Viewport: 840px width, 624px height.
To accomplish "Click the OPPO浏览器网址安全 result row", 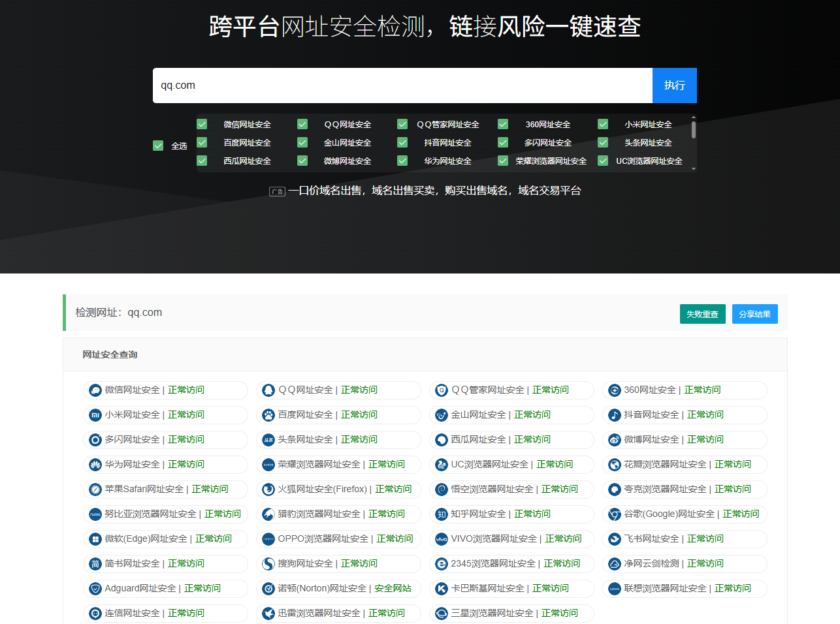I will point(339,539).
